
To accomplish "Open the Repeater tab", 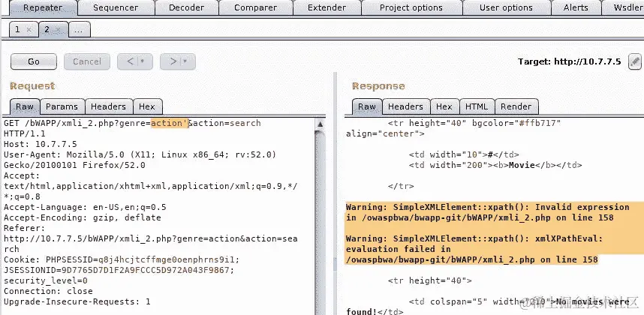I will point(43,7).
